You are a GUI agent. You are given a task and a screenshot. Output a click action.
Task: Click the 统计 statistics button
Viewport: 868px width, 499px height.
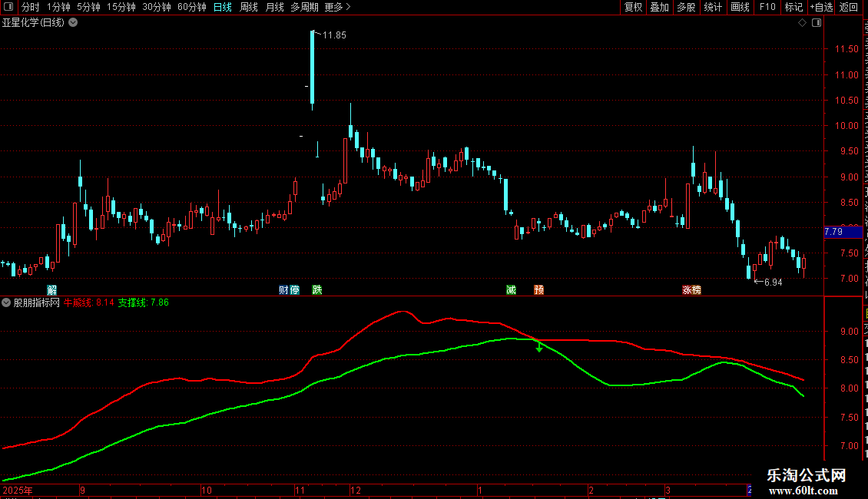712,7
